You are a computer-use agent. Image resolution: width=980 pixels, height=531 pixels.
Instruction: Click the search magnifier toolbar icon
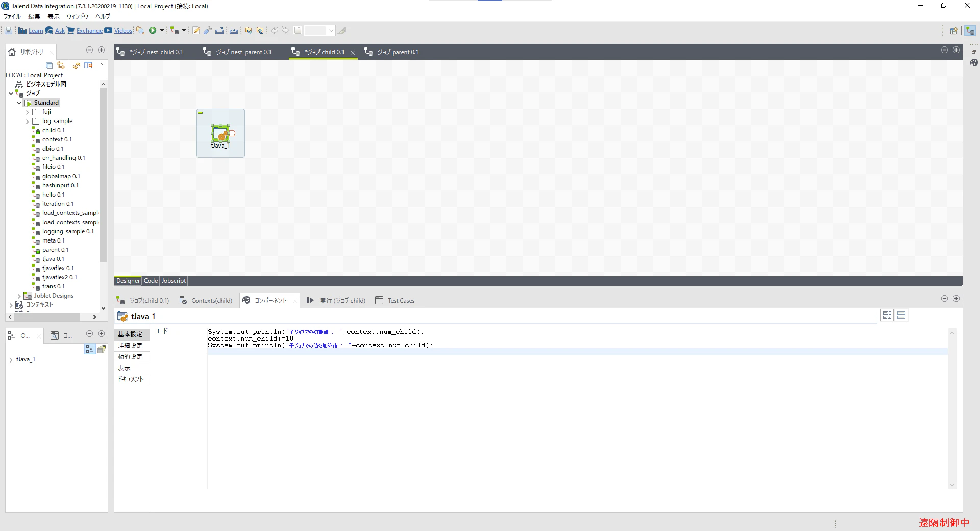(140, 30)
